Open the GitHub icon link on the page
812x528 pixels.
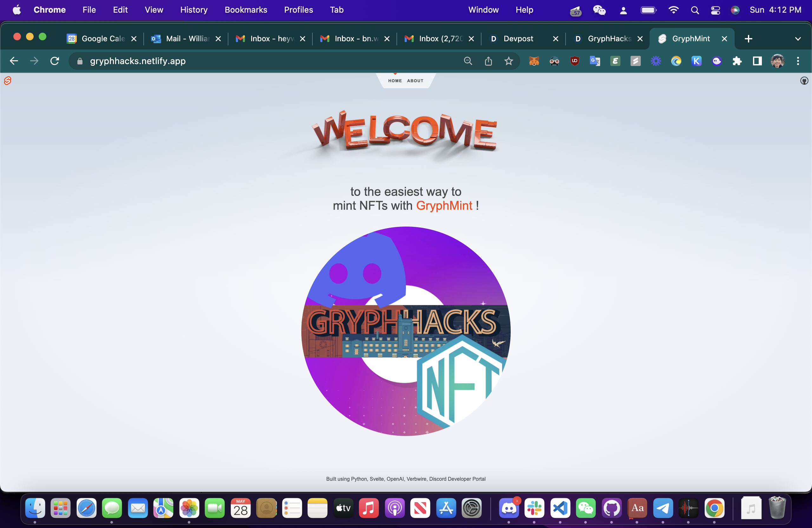pos(804,81)
